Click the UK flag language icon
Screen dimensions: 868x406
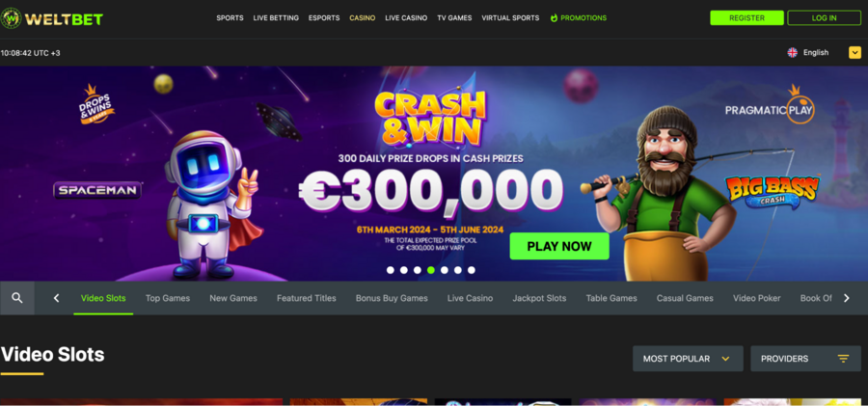click(x=792, y=53)
